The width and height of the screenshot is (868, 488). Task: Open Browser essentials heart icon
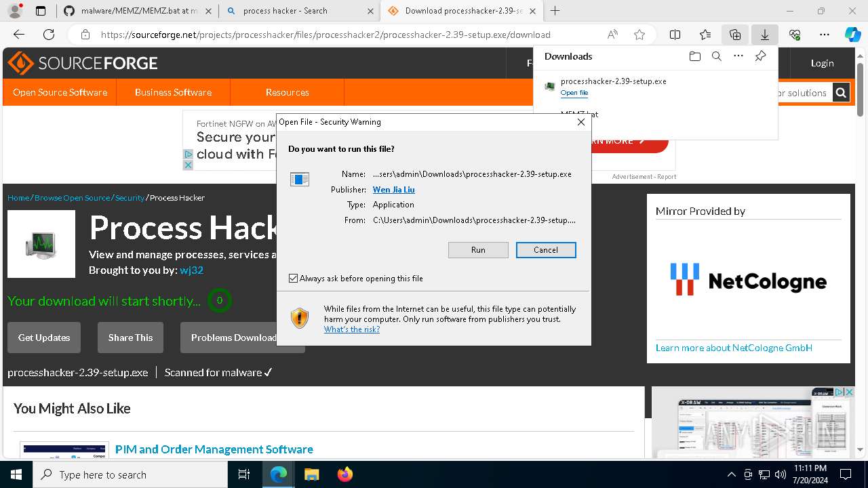[795, 35]
